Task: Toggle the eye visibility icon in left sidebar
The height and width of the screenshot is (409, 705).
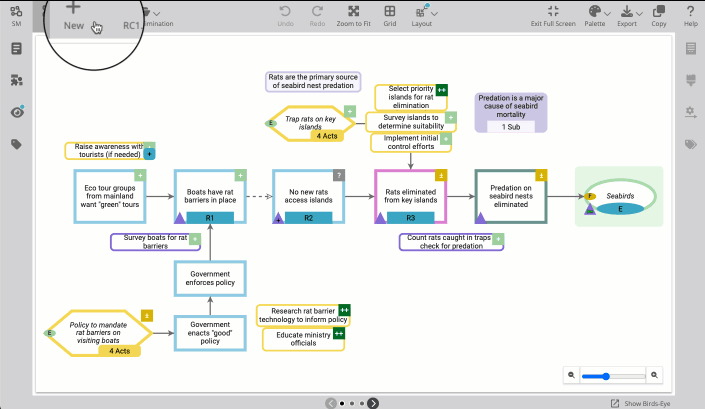Action: (17, 112)
